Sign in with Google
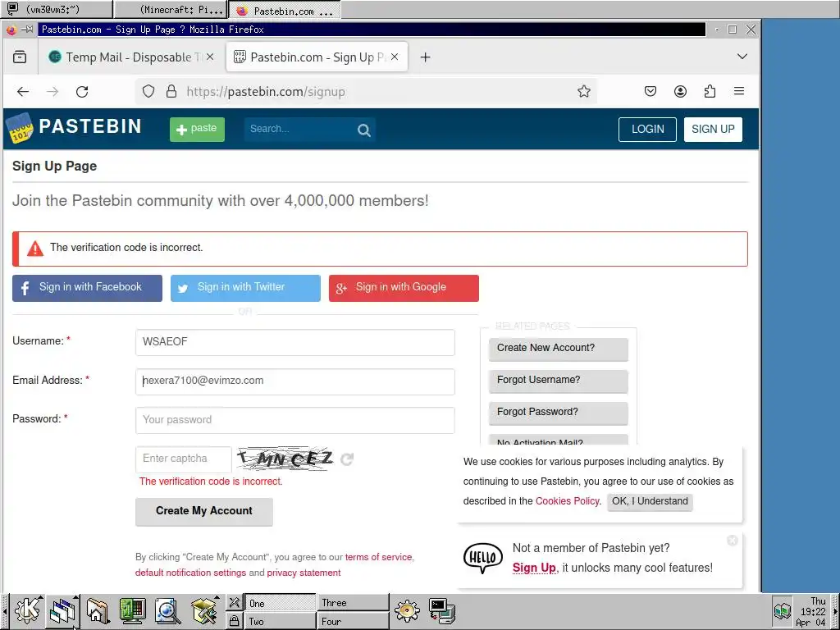This screenshot has height=630, width=840. point(404,288)
